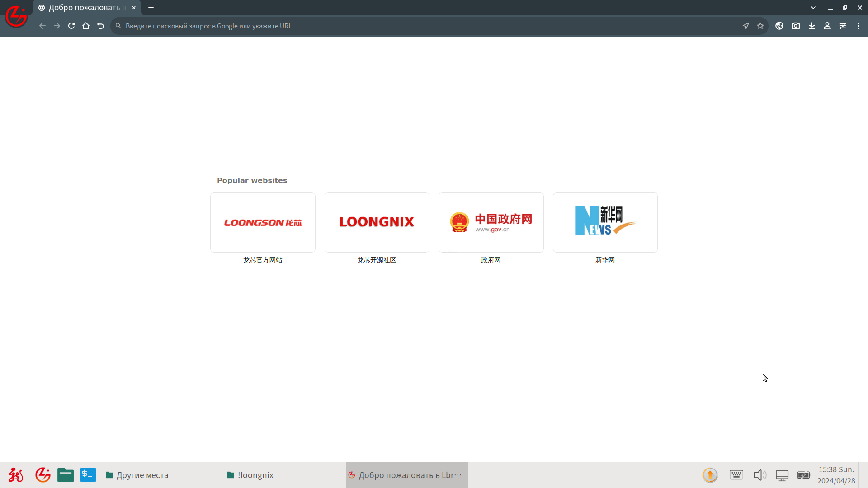
Task: Open the tab list dropdown arrow
Action: click(813, 8)
